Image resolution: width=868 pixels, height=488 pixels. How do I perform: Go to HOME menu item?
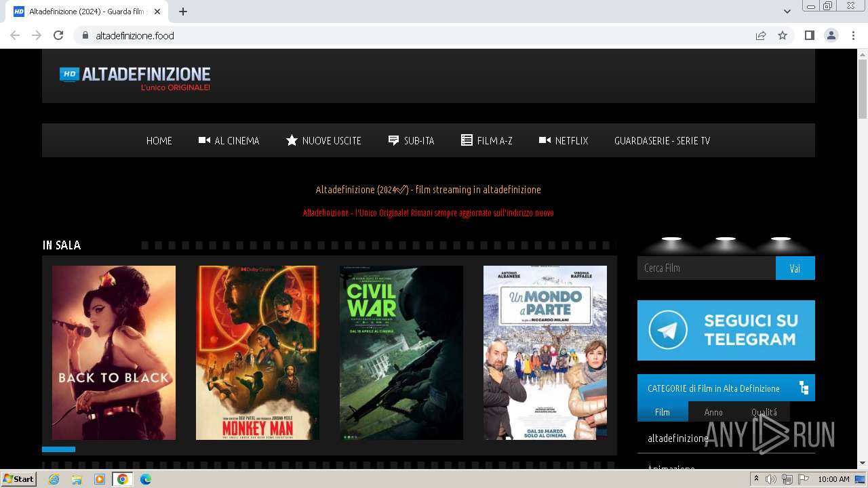point(159,140)
